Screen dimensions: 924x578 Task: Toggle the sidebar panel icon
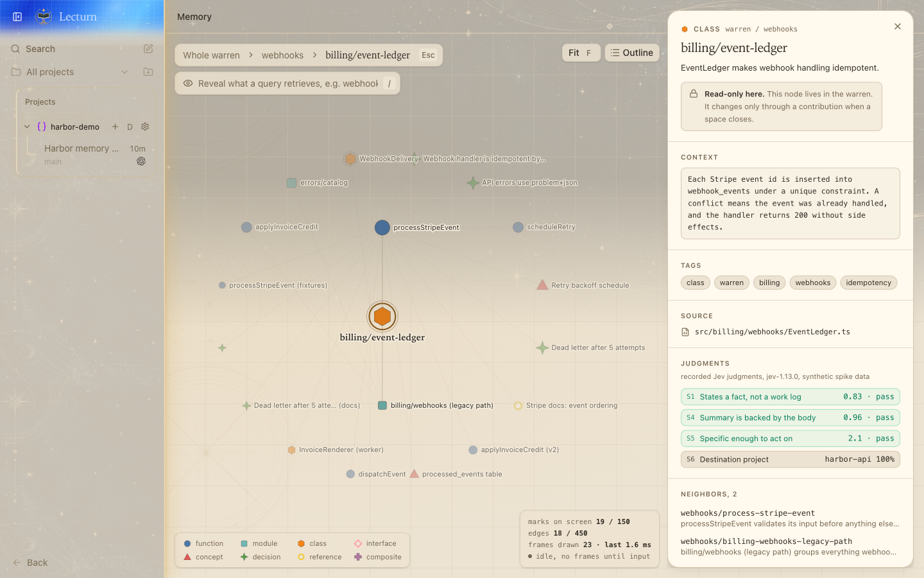(x=17, y=17)
